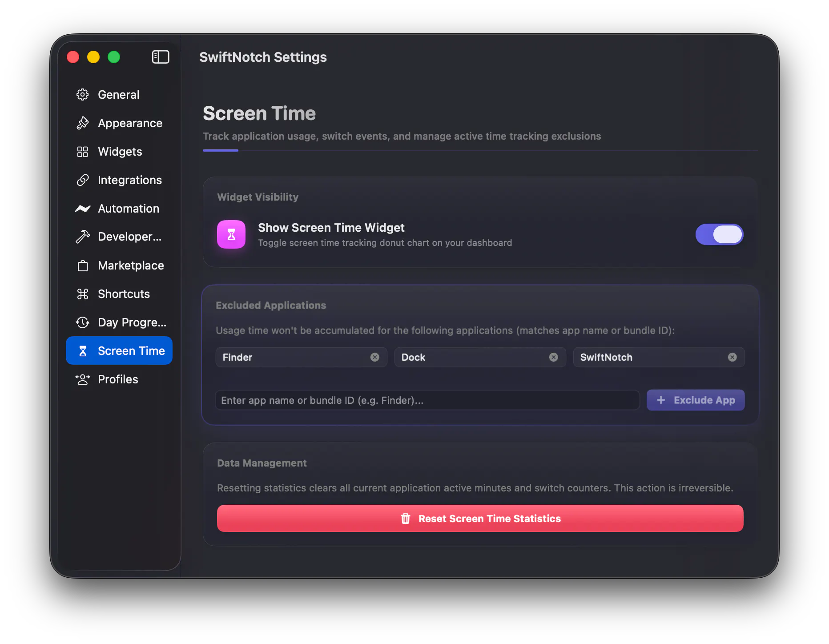The image size is (829, 644).
Task: Remove SwiftNotch from excluded applications
Action: click(x=732, y=357)
